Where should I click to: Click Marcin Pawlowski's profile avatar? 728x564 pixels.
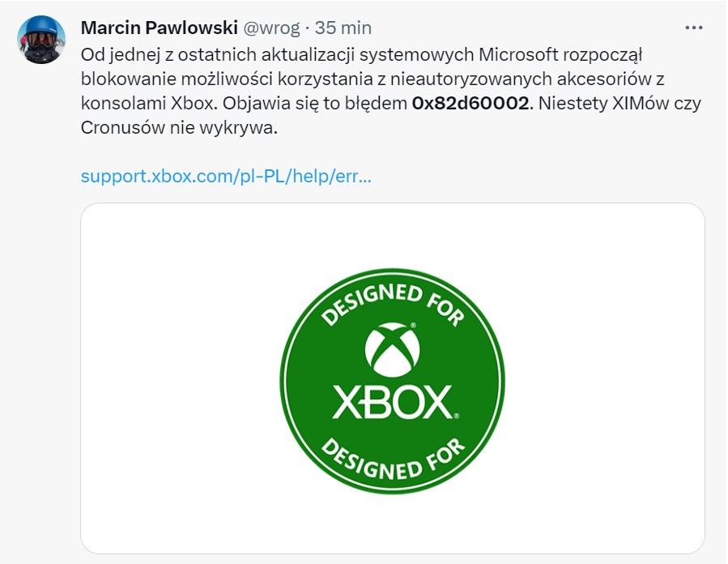pyautogui.click(x=41, y=40)
